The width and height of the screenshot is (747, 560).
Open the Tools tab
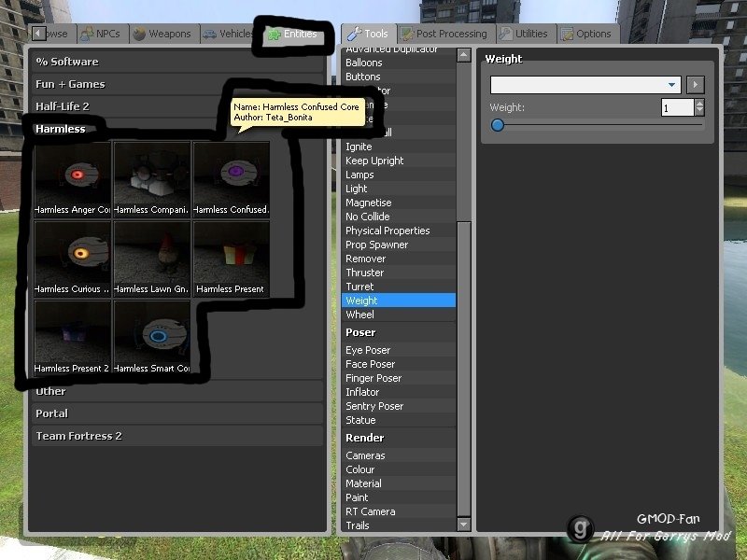(368, 34)
